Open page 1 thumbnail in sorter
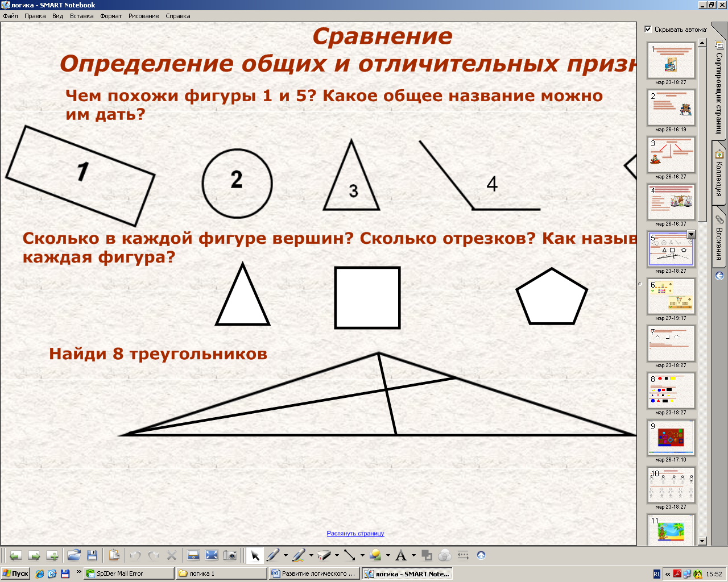Image resolution: width=728 pixels, height=582 pixels. click(x=671, y=61)
